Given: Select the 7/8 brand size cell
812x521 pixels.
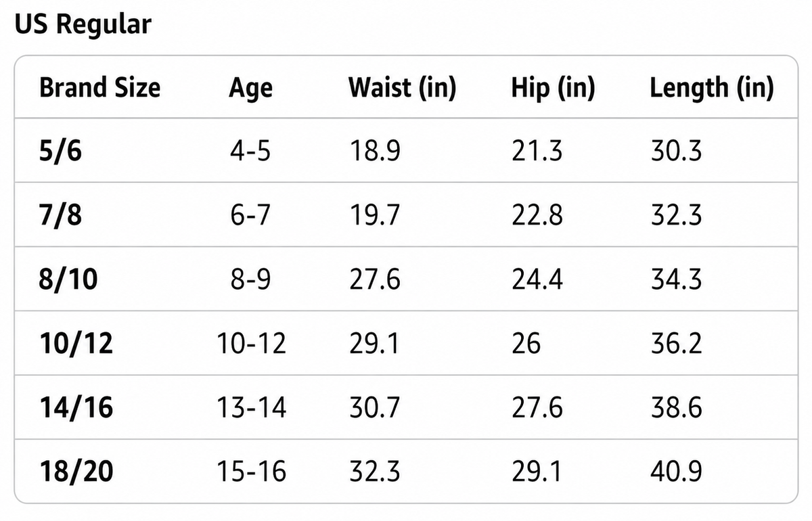Looking at the screenshot, I should (60, 215).
